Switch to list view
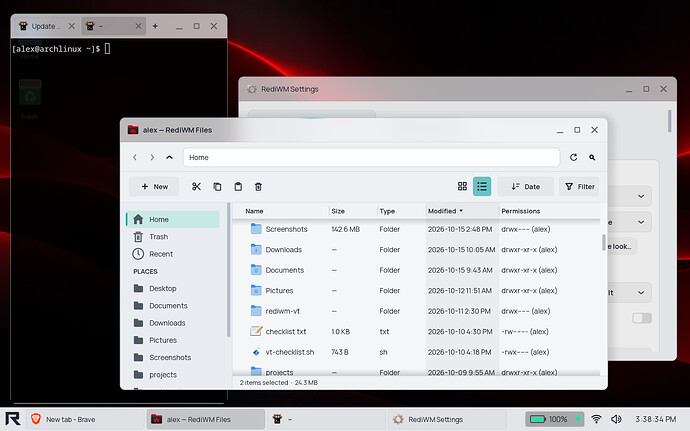Image resolution: width=690 pixels, height=431 pixels. 482,186
